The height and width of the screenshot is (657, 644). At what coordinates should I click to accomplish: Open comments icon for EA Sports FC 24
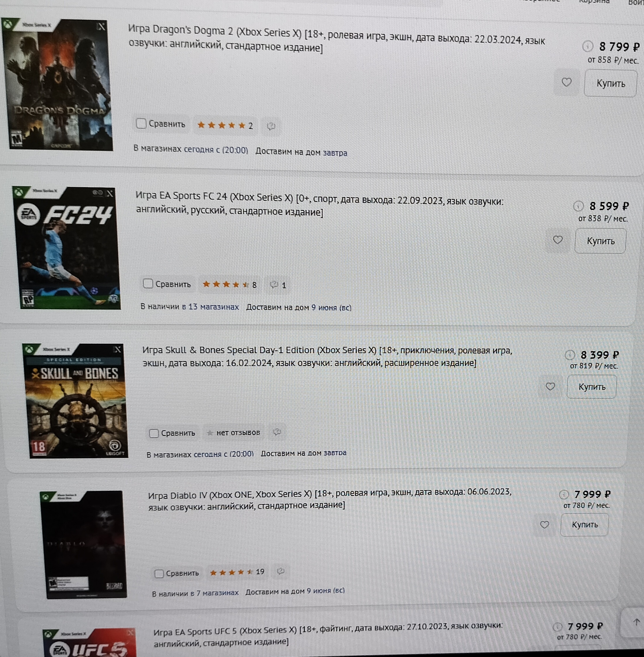[278, 285]
